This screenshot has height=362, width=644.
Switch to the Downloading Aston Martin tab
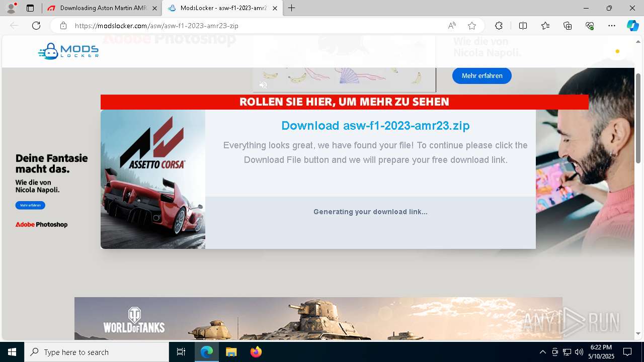pos(103,8)
